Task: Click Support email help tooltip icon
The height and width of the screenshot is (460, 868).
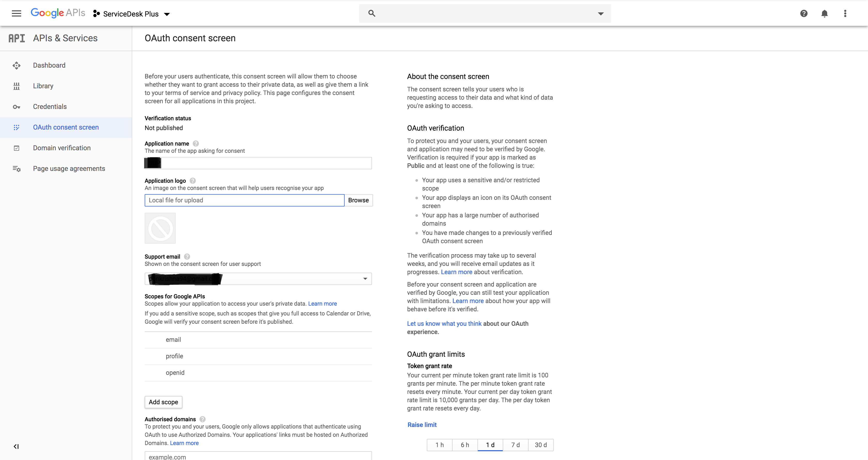Action: click(187, 257)
